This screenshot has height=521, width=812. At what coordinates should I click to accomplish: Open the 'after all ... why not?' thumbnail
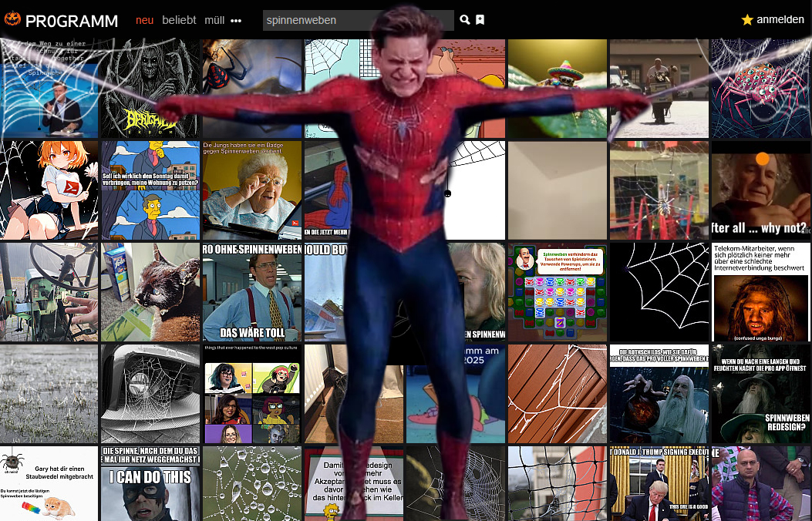pyautogui.click(x=760, y=190)
